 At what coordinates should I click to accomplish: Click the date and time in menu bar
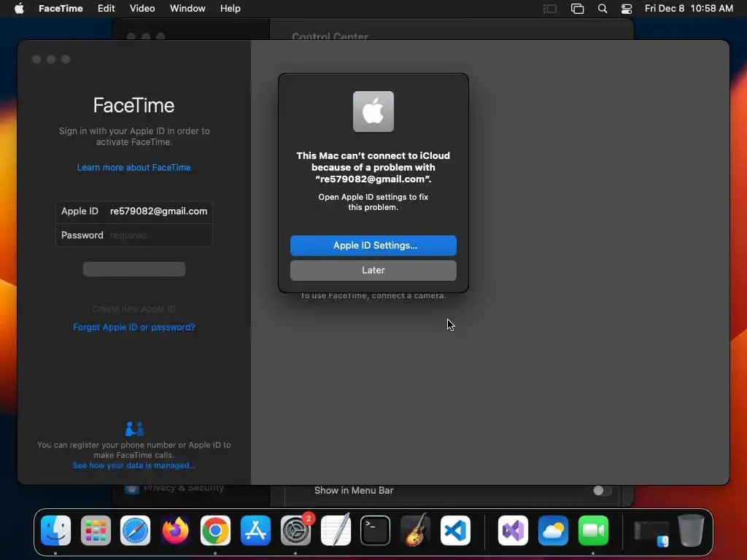tap(689, 8)
